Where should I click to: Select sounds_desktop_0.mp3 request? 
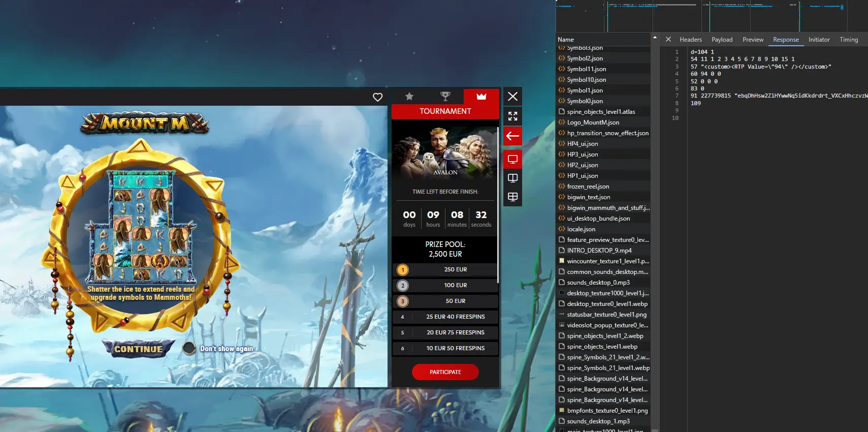(603, 283)
